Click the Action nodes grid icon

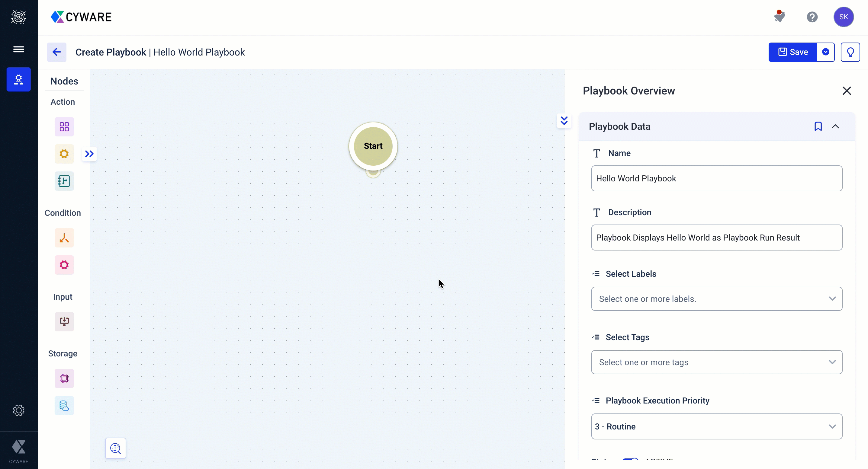pos(64,126)
